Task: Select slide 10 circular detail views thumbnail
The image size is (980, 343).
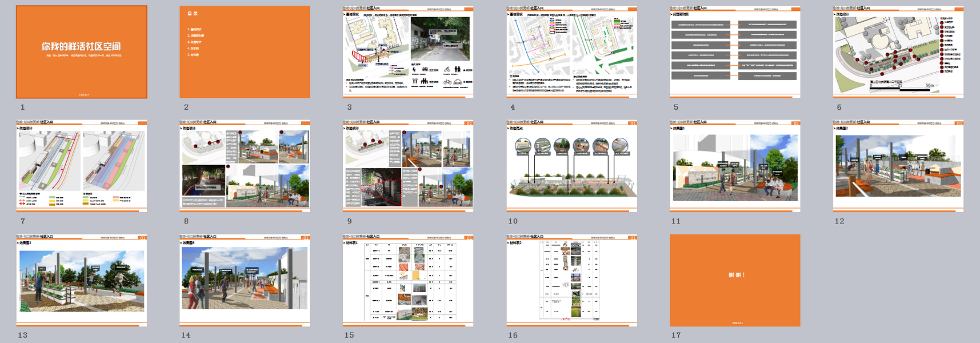Action: point(571,166)
